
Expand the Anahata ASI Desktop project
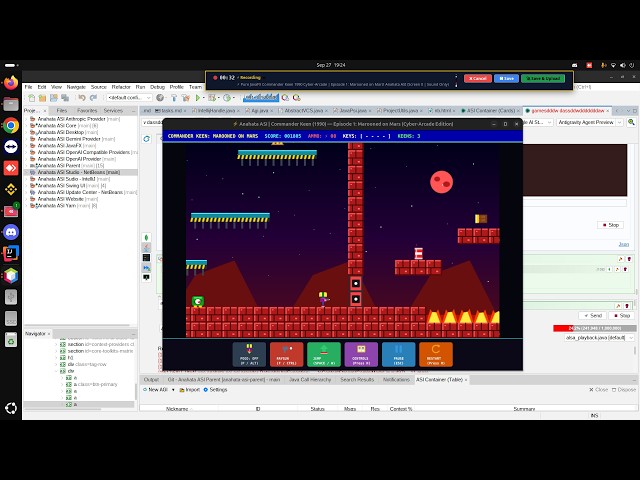pyautogui.click(x=27, y=132)
